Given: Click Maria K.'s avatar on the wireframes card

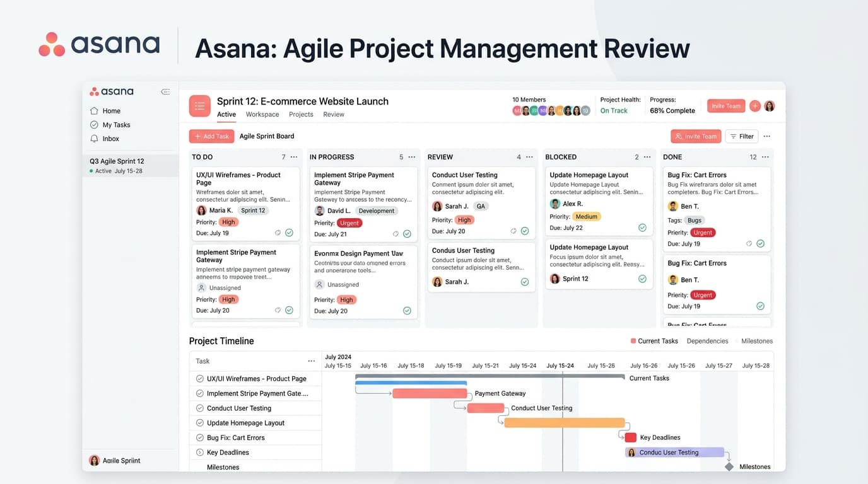Looking at the screenshot, I should coord(201,210).
